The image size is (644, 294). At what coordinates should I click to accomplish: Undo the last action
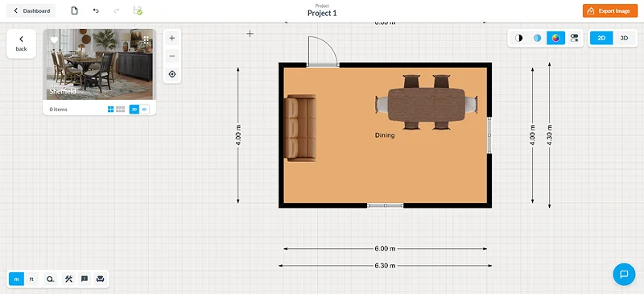pos(96,10)
